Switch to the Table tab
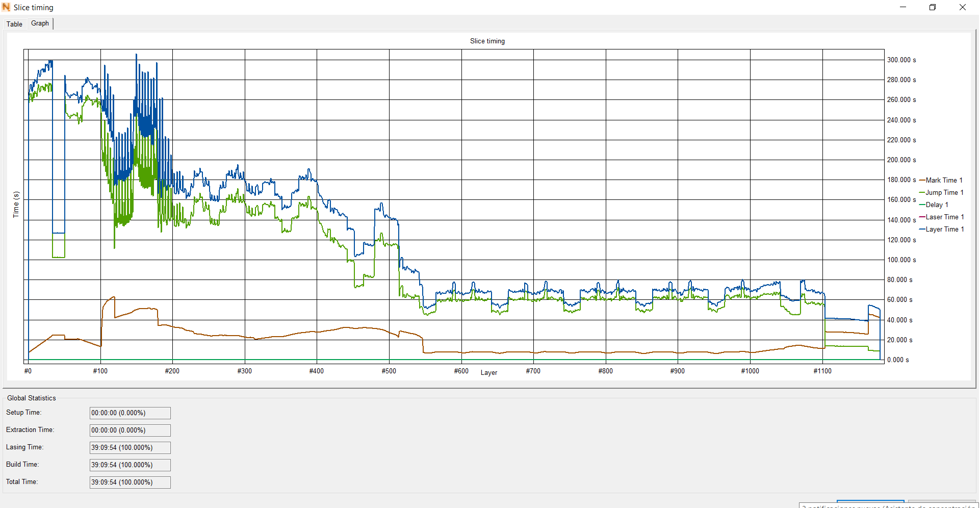Viewport: 980px width, 508px height. click(14, 24)
